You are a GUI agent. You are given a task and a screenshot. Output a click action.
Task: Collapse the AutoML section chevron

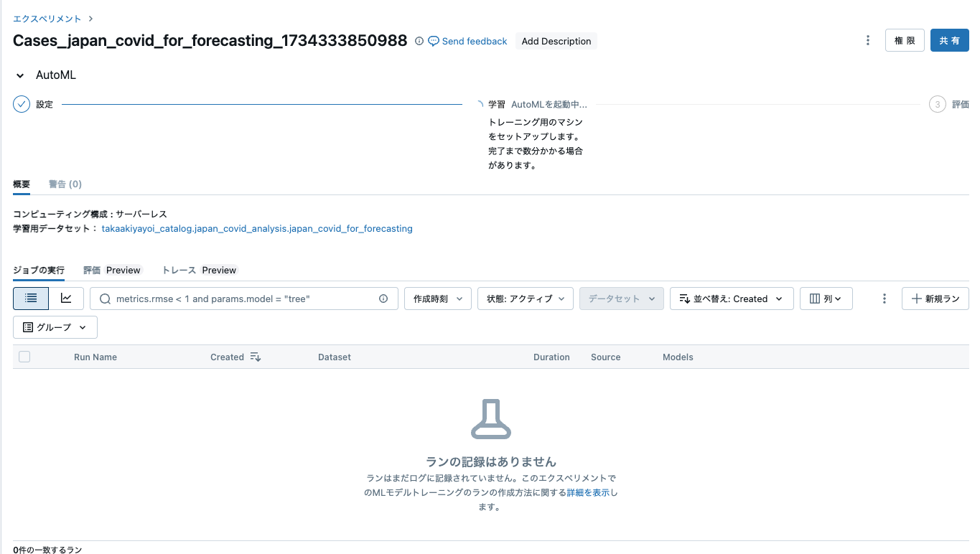[x=19, y=75]
